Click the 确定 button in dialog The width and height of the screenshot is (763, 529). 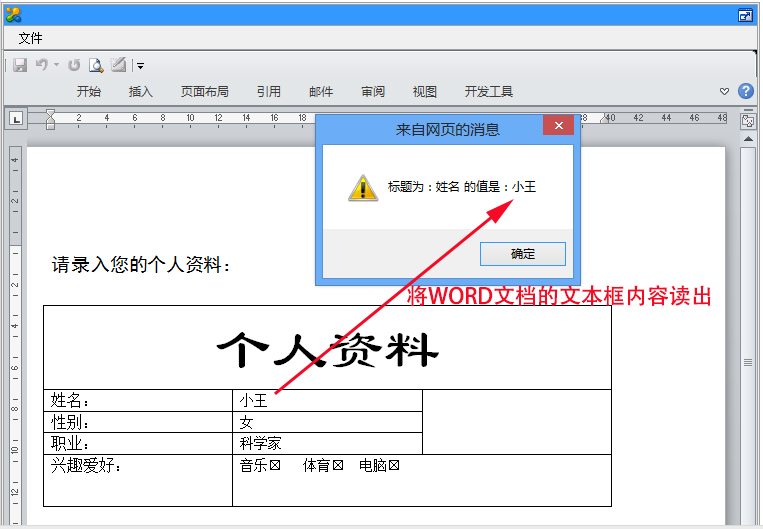tap(523, 254)
